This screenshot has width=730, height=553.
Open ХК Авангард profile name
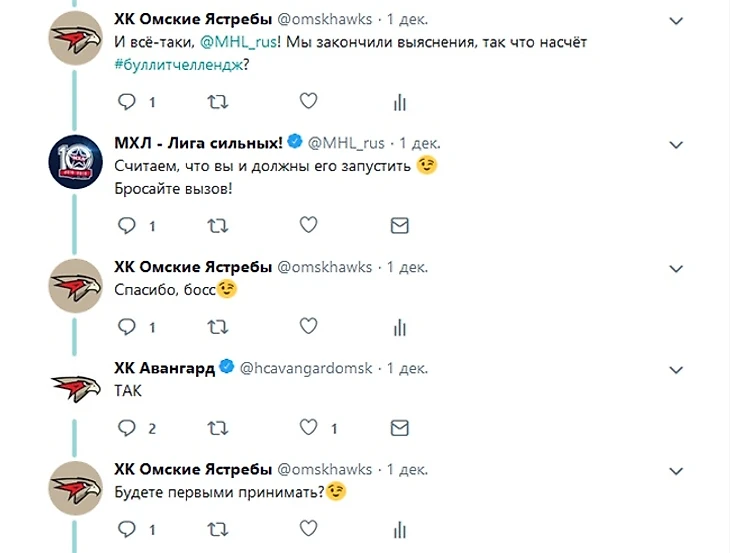(x=164, y=368)
